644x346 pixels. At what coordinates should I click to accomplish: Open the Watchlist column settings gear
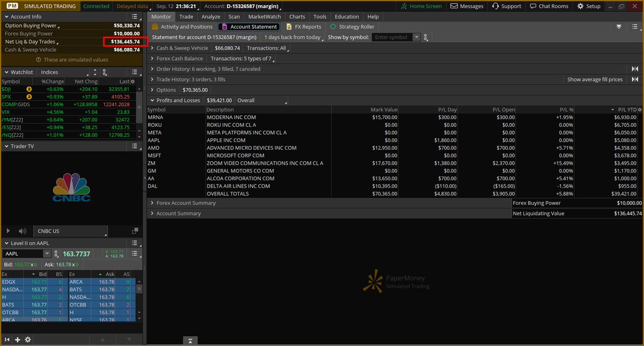point(133,82)
